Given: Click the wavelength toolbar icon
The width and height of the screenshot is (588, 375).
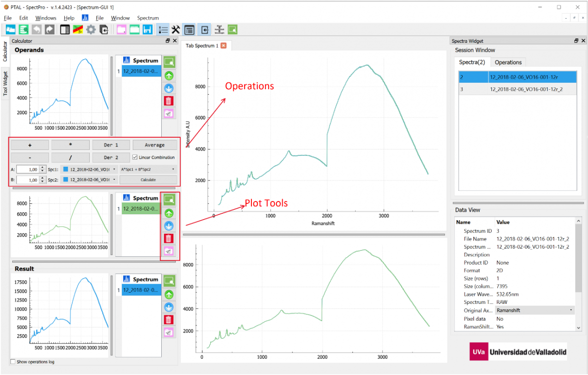Looking at the screenshot, I should point(219,29).
